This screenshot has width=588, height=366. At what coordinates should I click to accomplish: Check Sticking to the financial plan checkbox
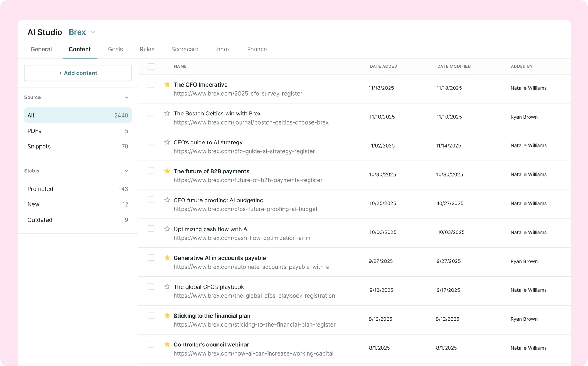pyautogui.click(x=151, y=315)
